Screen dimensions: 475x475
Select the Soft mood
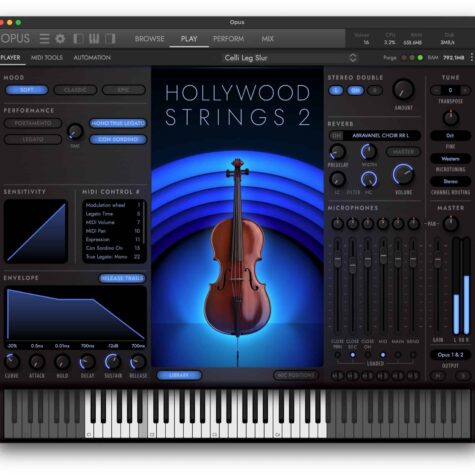tap(27, 90)
